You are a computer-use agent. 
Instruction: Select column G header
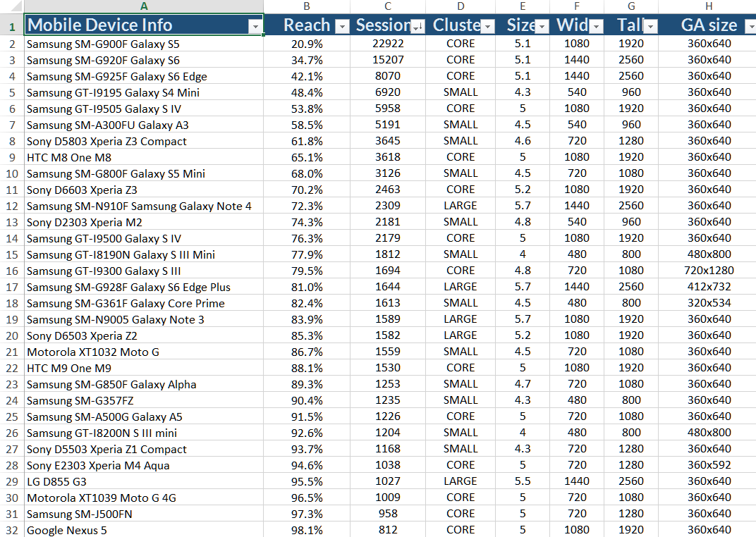point(631,6)
